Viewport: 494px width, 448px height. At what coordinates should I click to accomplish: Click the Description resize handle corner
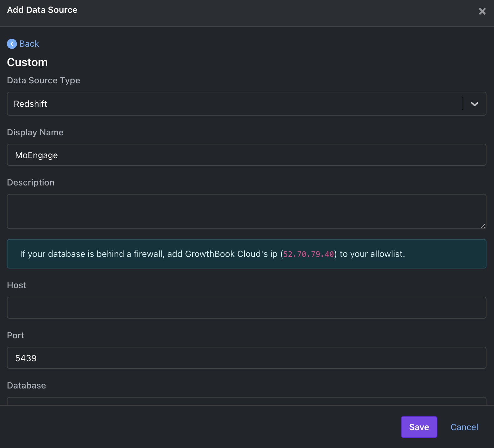pos(483,226)
